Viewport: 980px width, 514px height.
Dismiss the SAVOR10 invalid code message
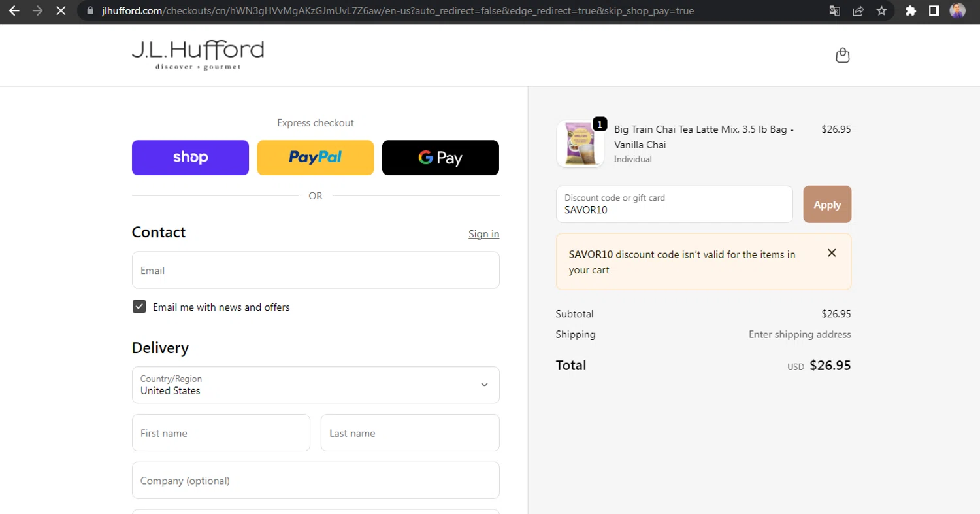832,253
